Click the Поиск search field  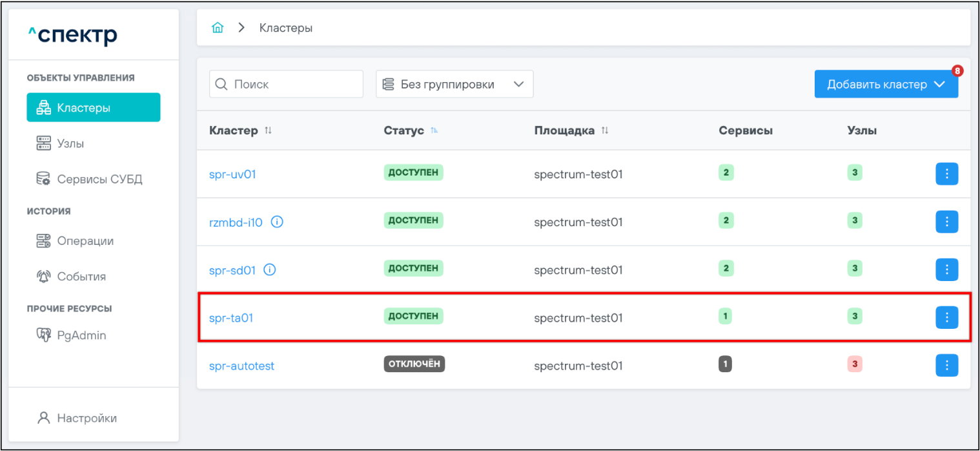[286, 84]
